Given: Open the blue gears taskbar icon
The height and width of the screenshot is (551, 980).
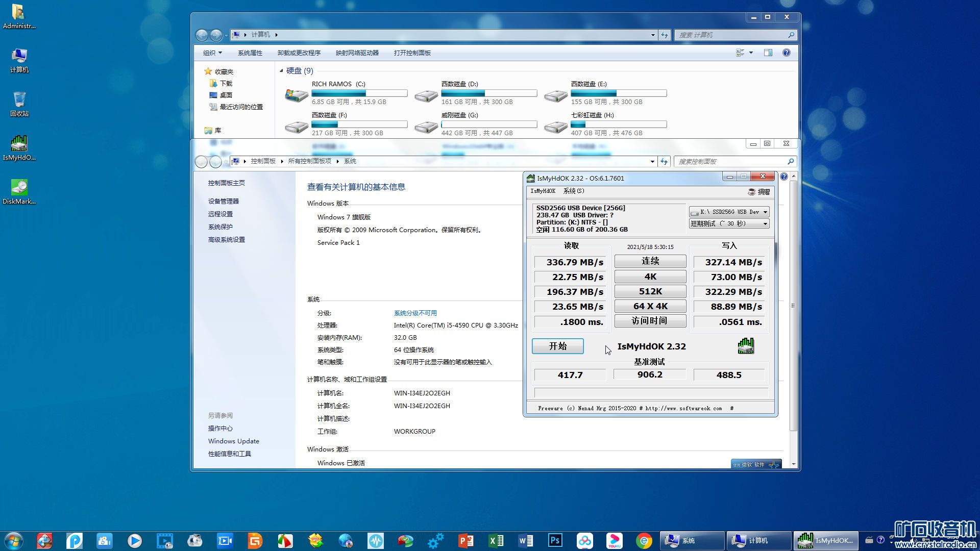Looking at the screenshot, I should tap(435, 541).
